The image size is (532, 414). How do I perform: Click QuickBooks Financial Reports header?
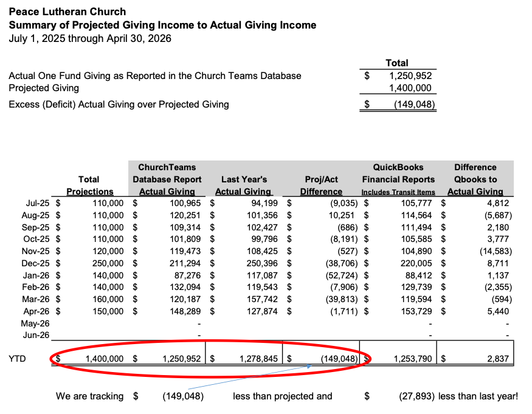click(x=398, y=179)
